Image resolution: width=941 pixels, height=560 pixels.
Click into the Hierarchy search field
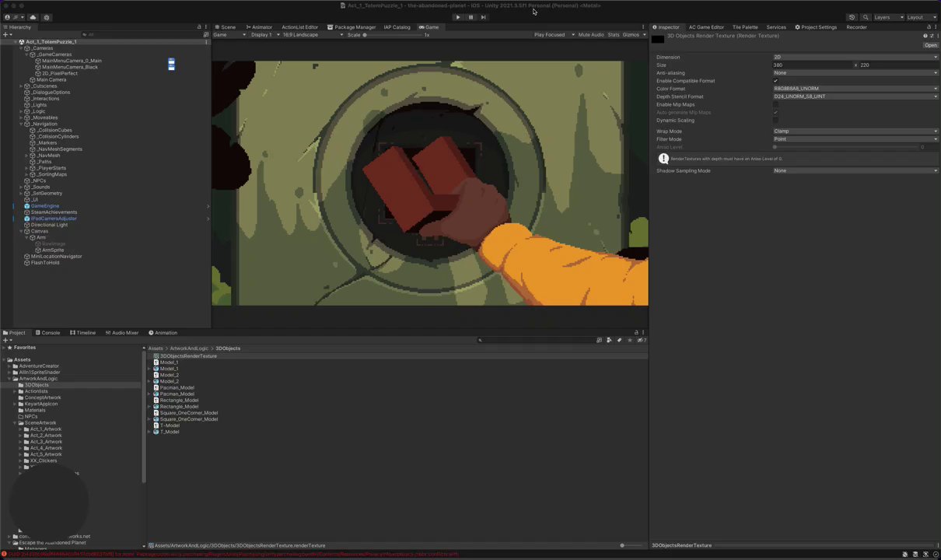pyautogui.click(x=140, y=34)
